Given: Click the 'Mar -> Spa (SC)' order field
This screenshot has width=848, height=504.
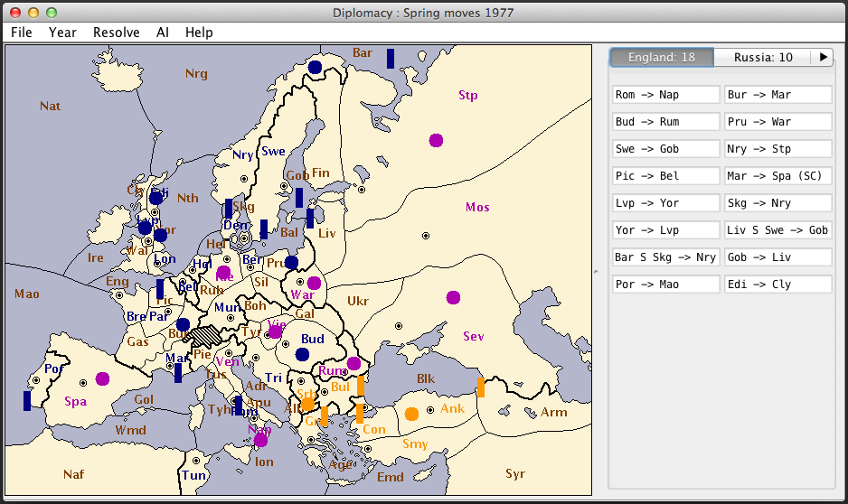Looking at the screenshot, I should (x=777, y=176).
